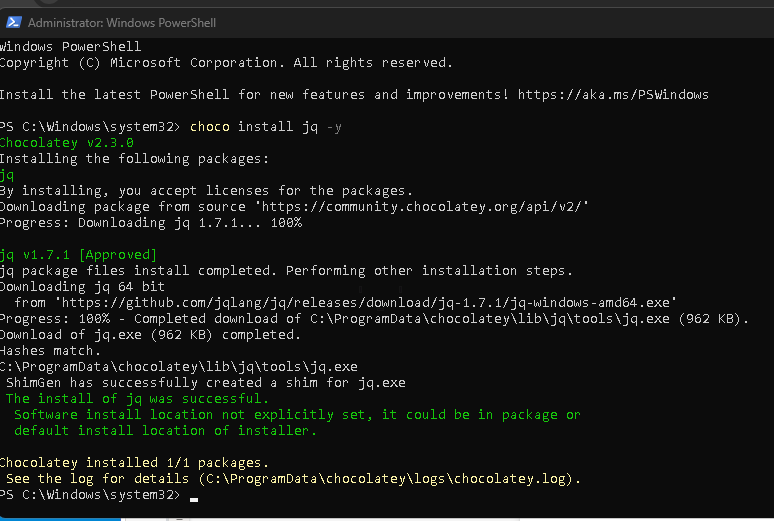
Task: Click 'Download of jq.exe (962 KB) completed.' line
Action: tap(150, 334)
